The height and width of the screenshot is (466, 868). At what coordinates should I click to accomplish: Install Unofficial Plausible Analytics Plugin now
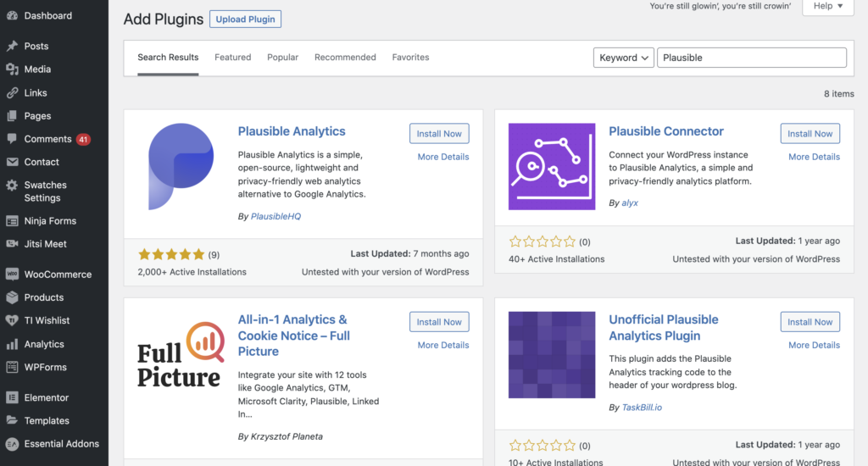pos(810,322)
